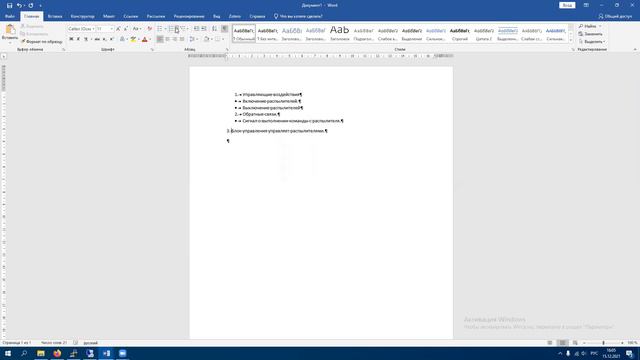Open Firefox from the taskbar

tap(57, 353)
